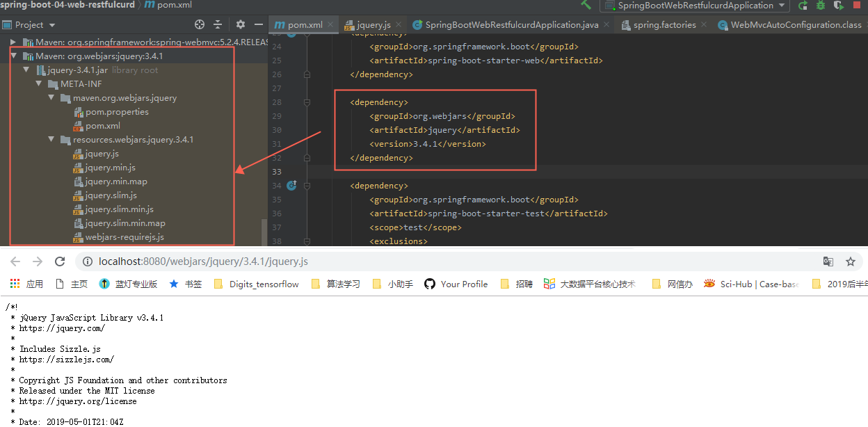The height and width of the screenshot is (427, 868).
Task: Bookmark this page with star icon
Action: click(850, 261)
